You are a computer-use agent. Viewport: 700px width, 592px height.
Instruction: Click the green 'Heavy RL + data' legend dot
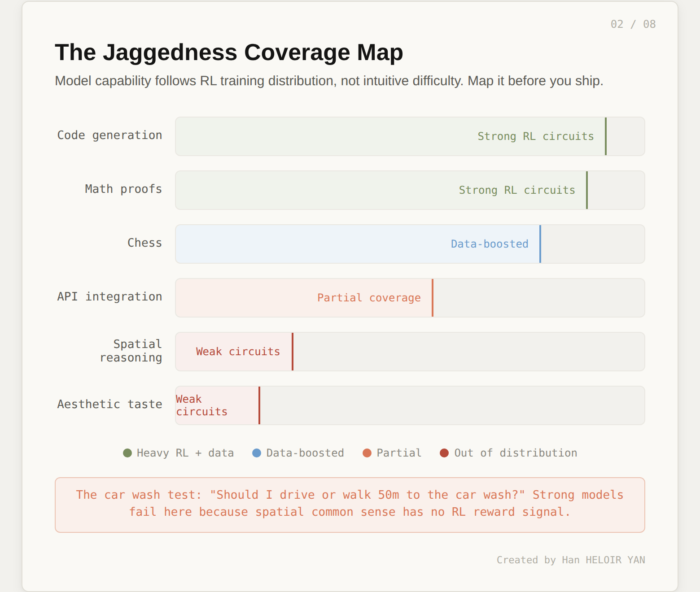coord(127,453)
